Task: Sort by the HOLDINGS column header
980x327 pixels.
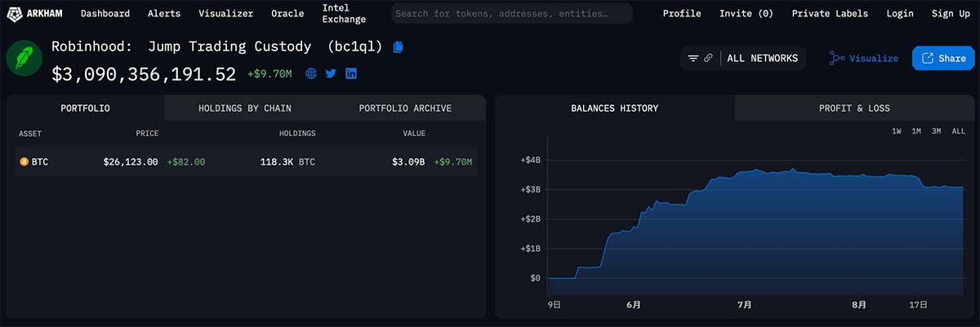Action: tap(297, 134)
